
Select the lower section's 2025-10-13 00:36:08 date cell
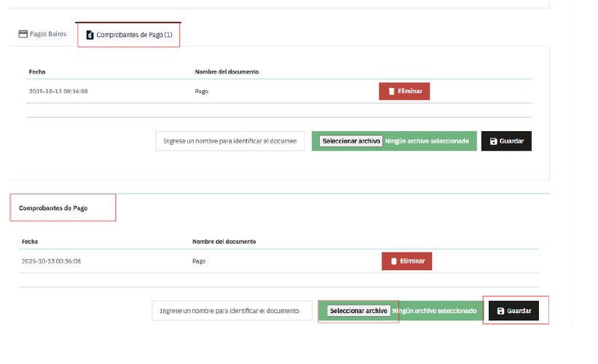(51, 261)
